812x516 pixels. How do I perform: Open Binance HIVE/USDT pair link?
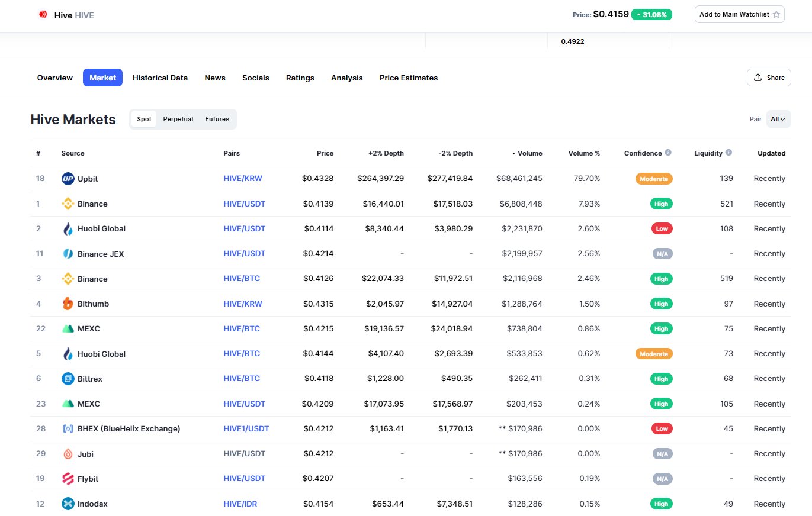coord(245,204)
